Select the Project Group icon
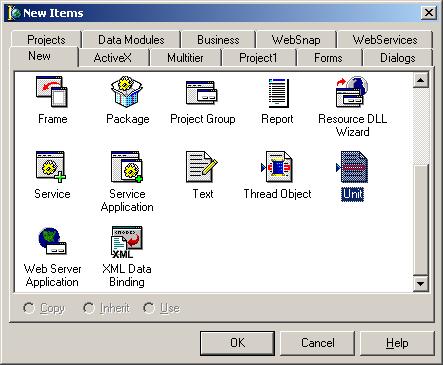This screenshot has height=365, width=443. 202,92
